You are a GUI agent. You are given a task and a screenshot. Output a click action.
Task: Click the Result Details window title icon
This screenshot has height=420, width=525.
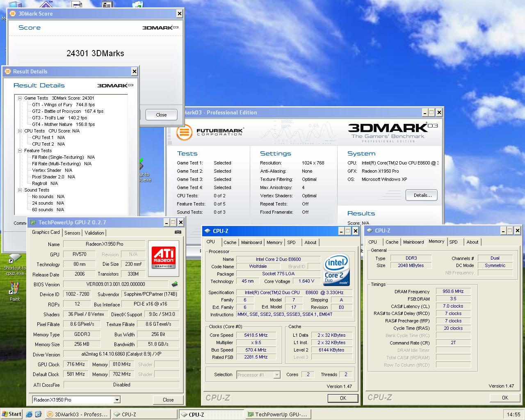7,71
